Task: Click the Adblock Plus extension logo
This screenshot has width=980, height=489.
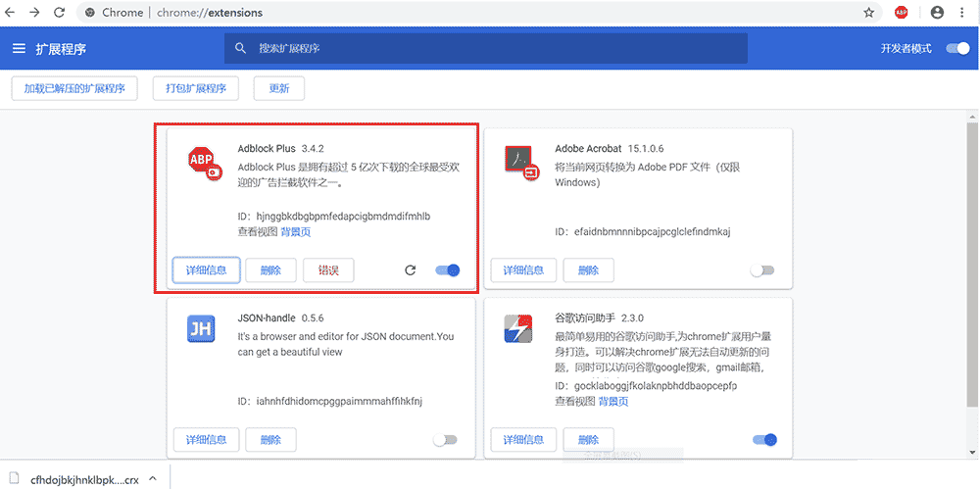Action: click(x=205, y=162)
